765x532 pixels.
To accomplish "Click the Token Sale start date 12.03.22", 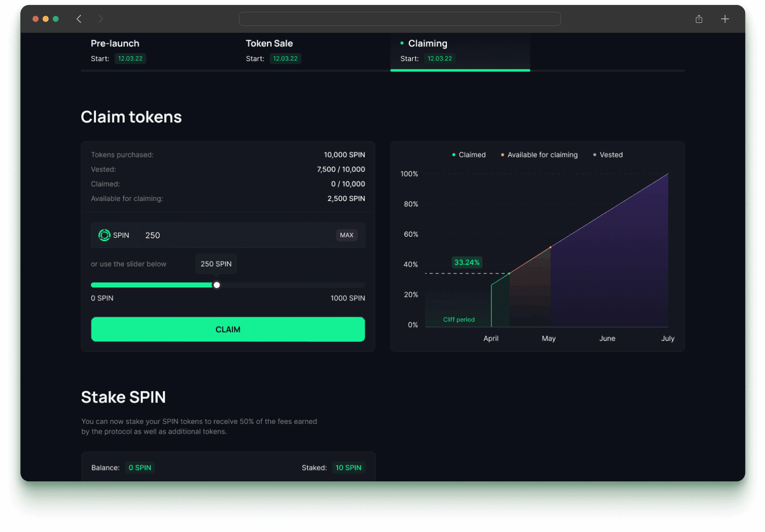I will (x=285, y=59).
